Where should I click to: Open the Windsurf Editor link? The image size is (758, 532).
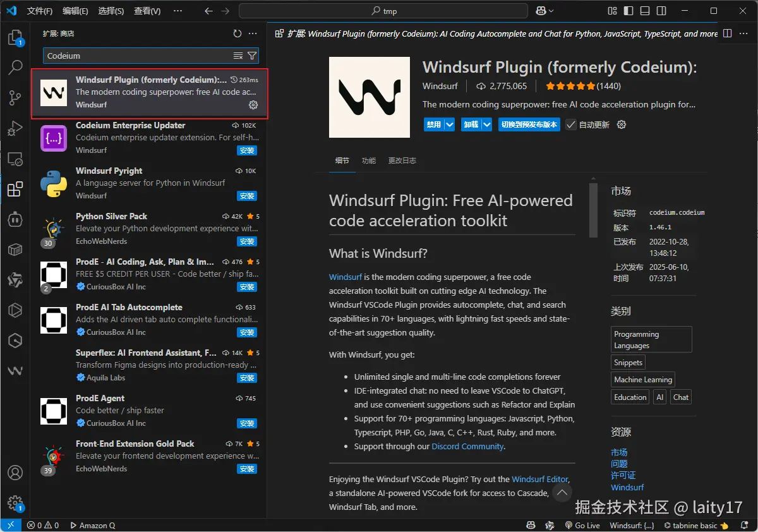point(540,479)
